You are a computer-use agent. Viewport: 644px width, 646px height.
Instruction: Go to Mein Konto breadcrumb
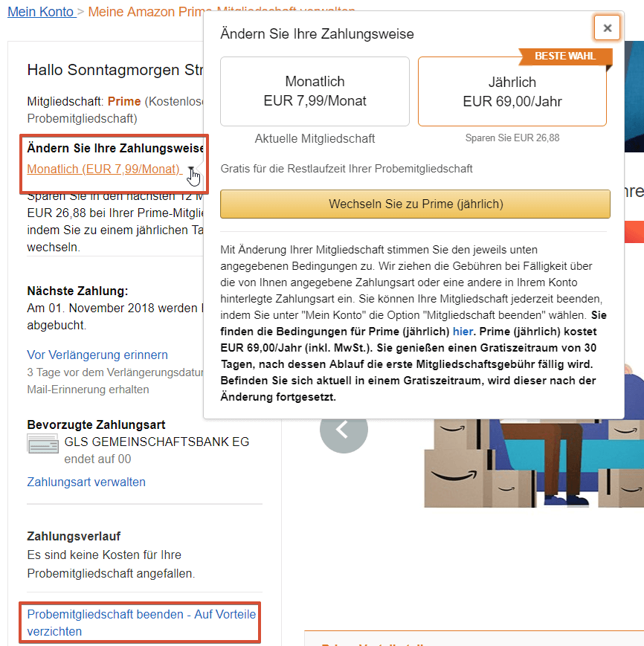(40, 12)
